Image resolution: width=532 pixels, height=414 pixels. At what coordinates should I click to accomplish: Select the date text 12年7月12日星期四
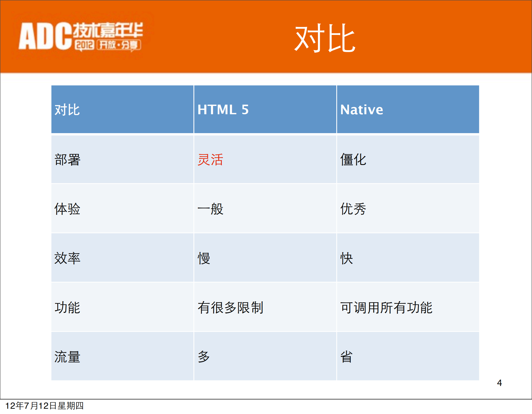(x=44, y=407)
